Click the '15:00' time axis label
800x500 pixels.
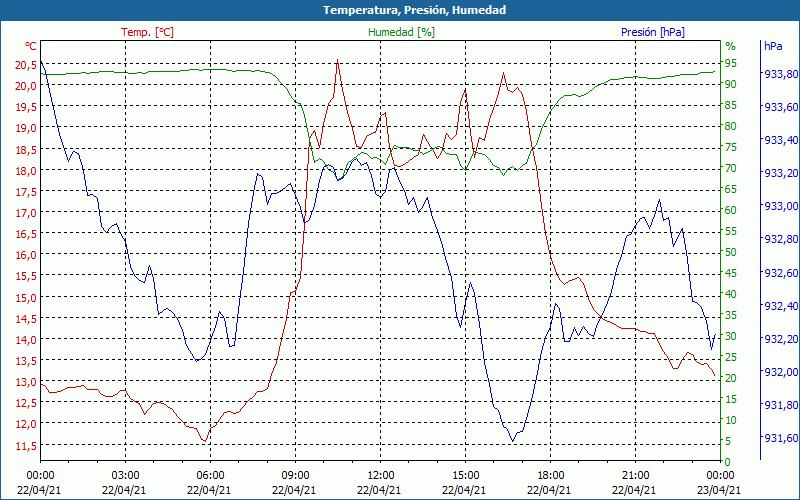click(465, 476)
